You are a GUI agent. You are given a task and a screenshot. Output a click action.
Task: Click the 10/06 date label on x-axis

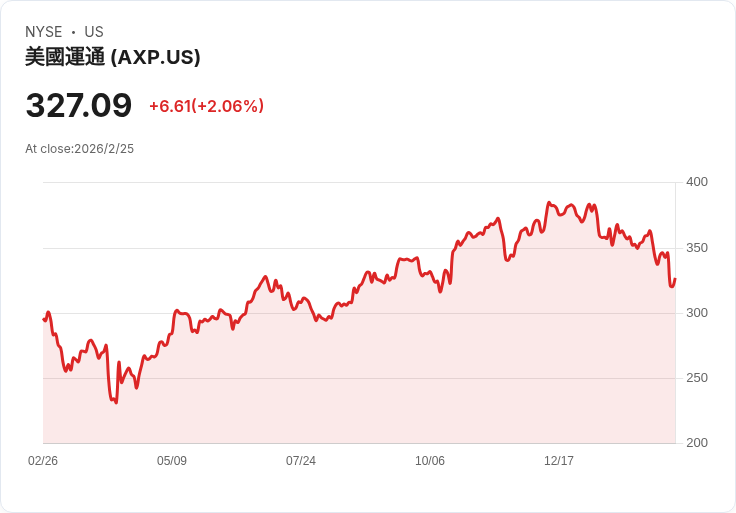point(430,461)
